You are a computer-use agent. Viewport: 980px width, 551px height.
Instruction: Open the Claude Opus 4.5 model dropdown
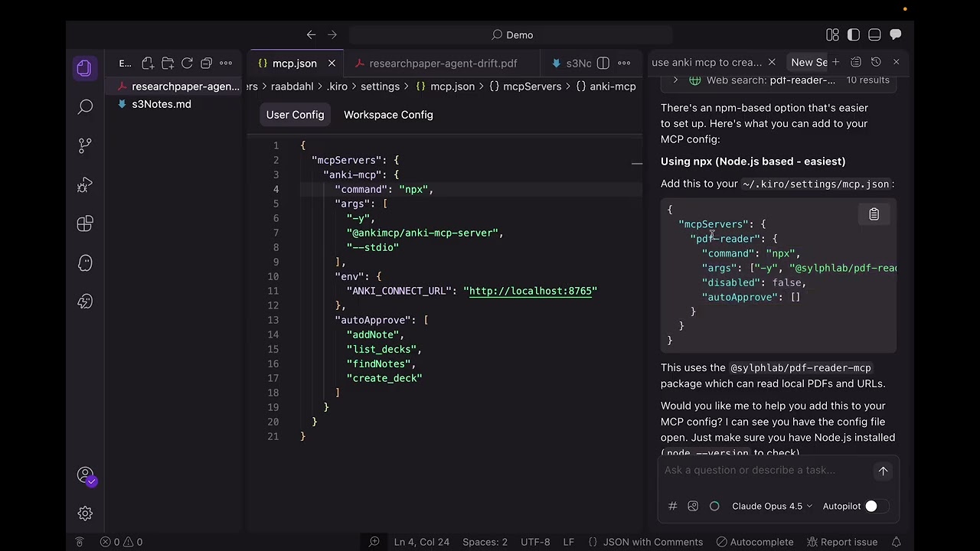772,506
